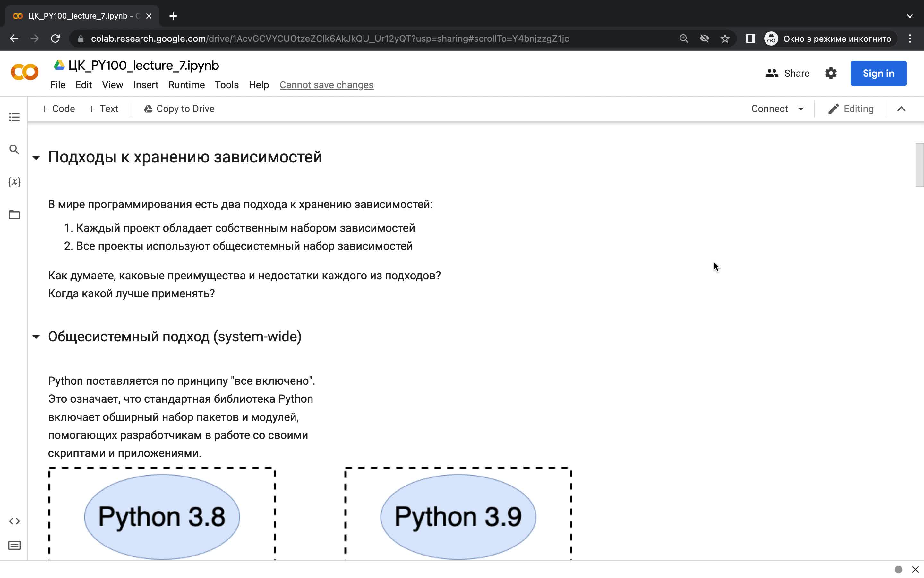Toggle the browser side panel icon
The height and width of the screenshot is (578, 924).
pyautogui.click(x=750, y=39)
